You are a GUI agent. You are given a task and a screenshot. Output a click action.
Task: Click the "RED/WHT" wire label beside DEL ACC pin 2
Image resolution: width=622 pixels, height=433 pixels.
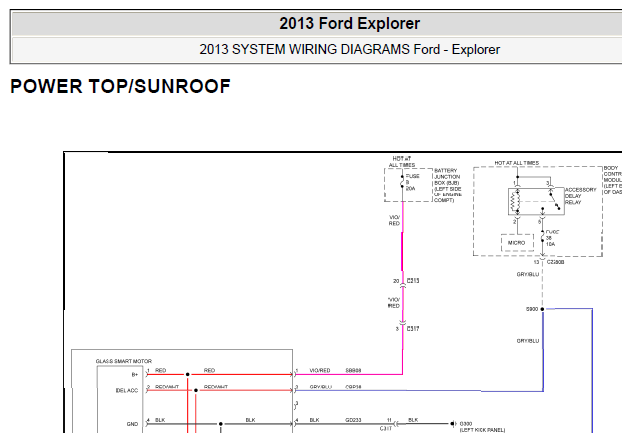click(x=167, y=387)
